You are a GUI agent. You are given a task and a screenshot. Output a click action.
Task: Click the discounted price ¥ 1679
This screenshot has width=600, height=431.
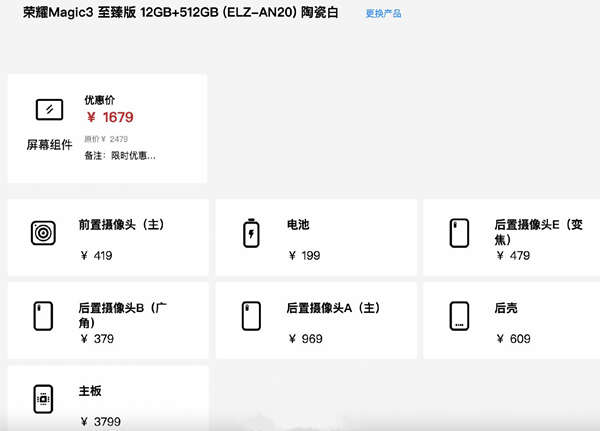110,117
